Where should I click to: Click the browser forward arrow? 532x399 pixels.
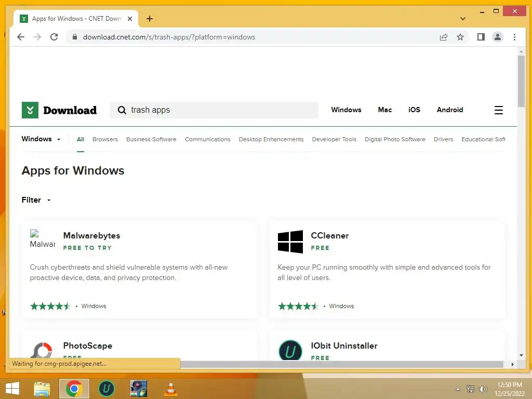click(x=37, y=37)
